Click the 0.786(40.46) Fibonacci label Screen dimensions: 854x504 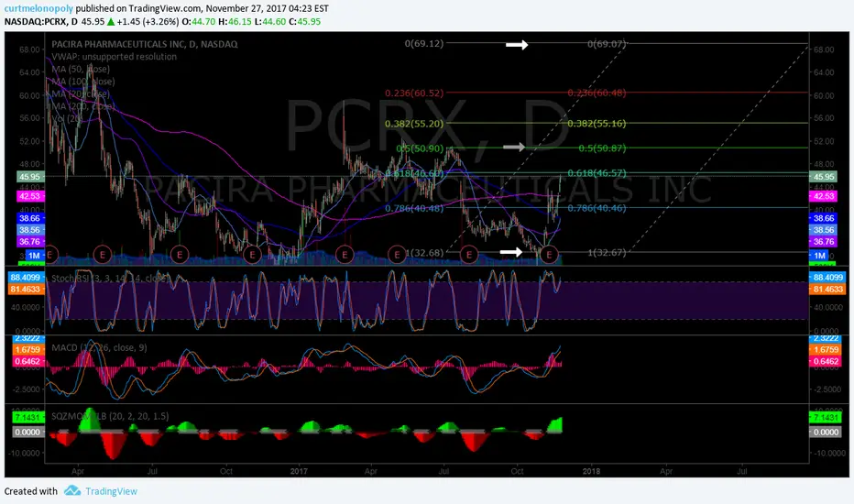[x=597, y=208]
